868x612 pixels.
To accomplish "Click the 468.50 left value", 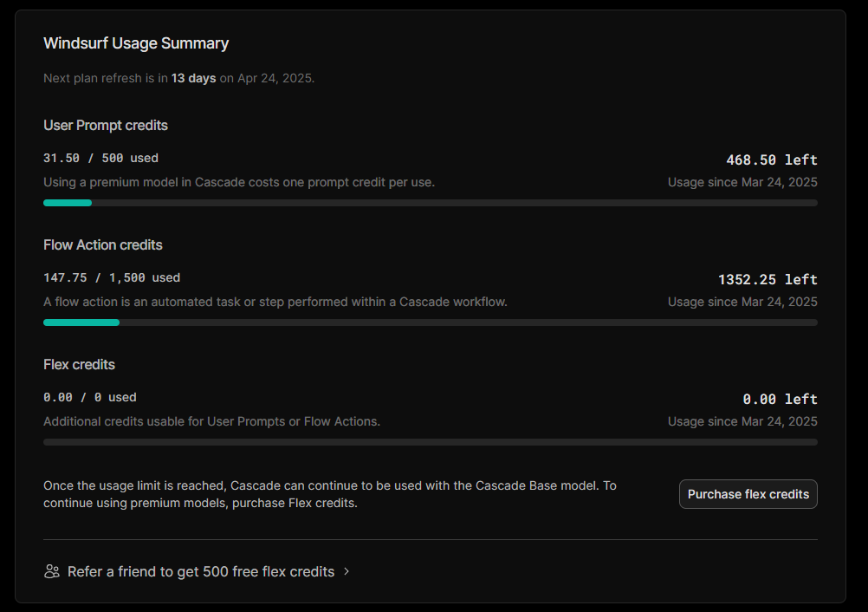I will coord(771,160).
